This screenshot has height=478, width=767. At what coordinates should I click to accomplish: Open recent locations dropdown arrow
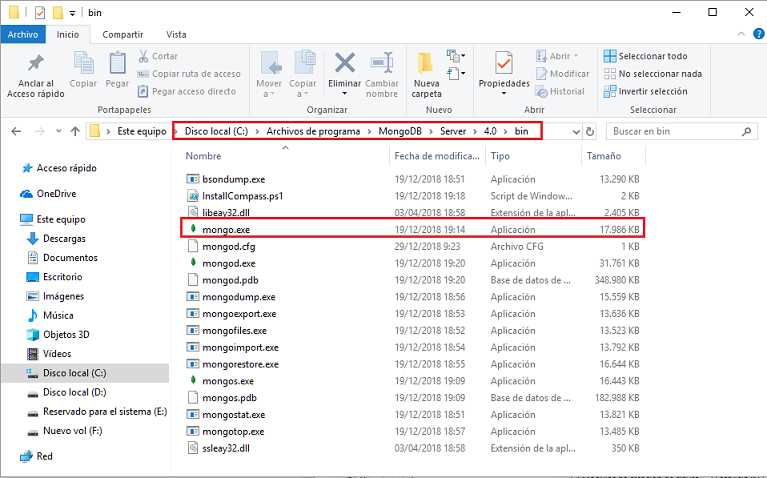click(x=59, y=131)
